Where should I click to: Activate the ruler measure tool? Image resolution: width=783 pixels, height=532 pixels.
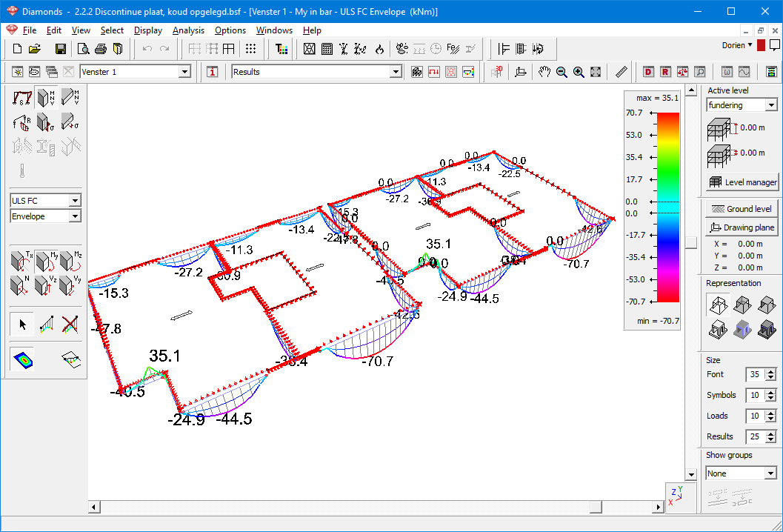pos(622,72)
